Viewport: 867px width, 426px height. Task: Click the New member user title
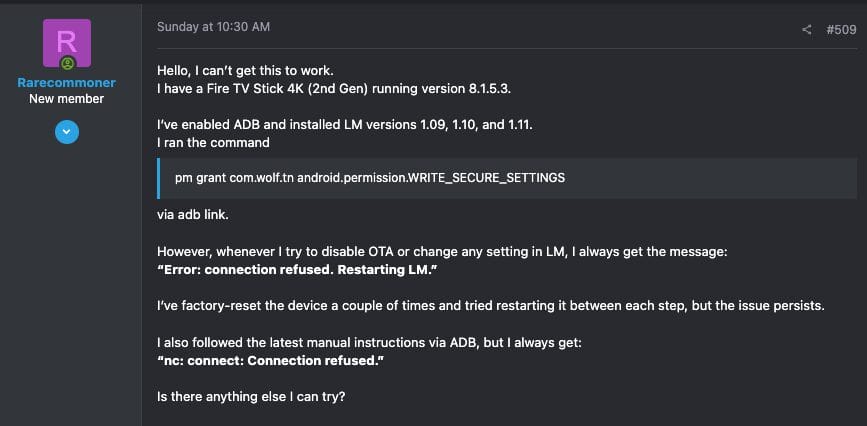pyautogui.click(x=67, y=99)
